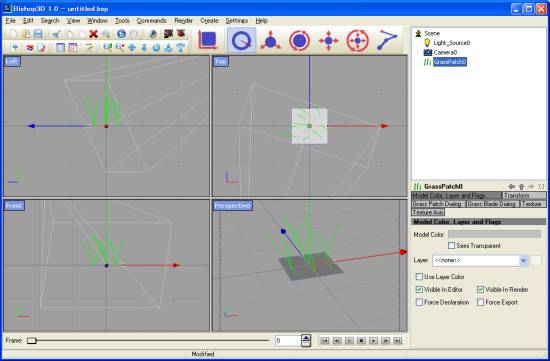Open the View menu
550x361 pixels.
coord(73,21)
